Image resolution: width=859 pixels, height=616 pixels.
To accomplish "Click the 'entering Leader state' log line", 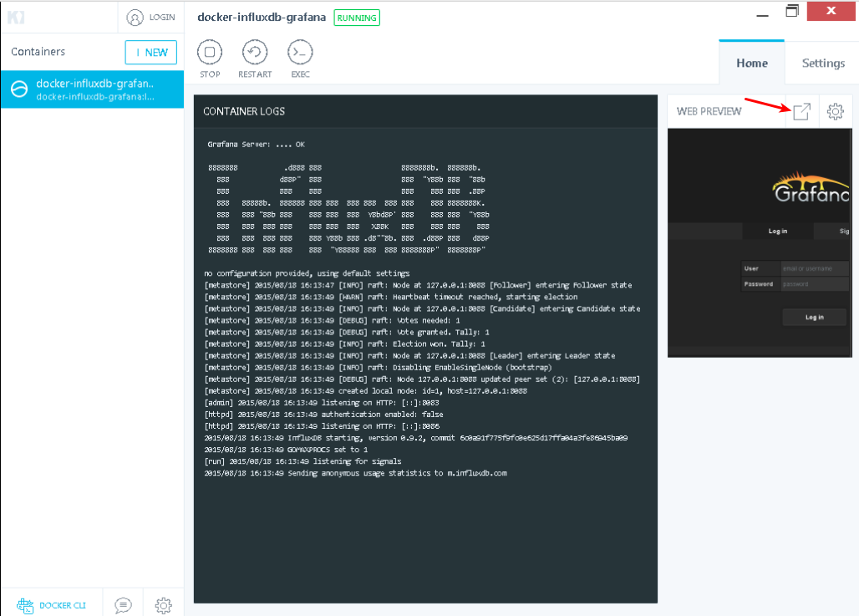I will point(409,356).
